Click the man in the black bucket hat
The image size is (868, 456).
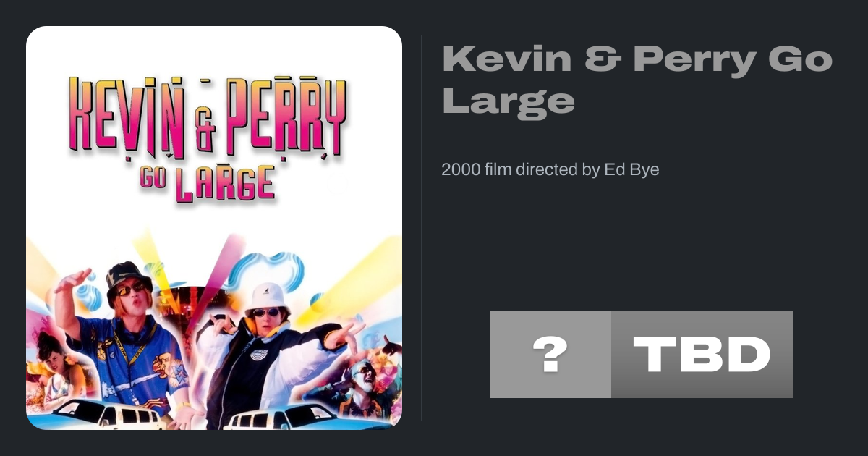[x=127, y=340]
